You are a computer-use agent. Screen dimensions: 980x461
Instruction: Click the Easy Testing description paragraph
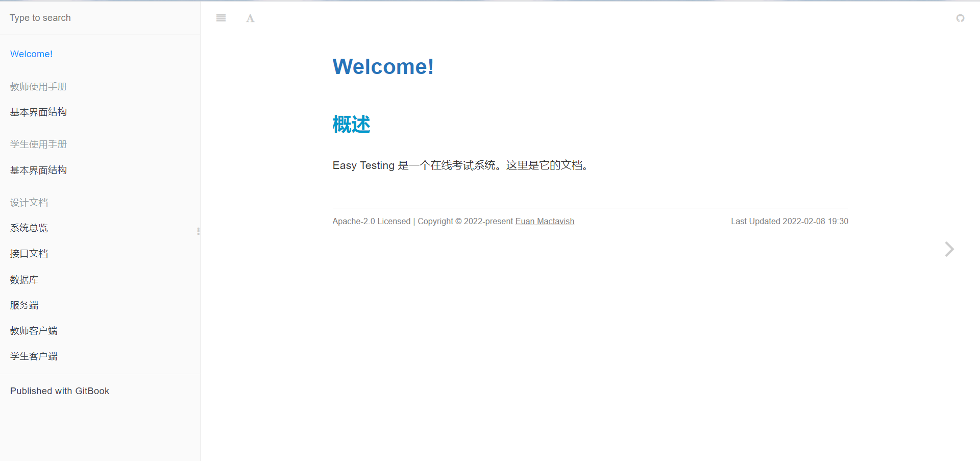[462, 165]
